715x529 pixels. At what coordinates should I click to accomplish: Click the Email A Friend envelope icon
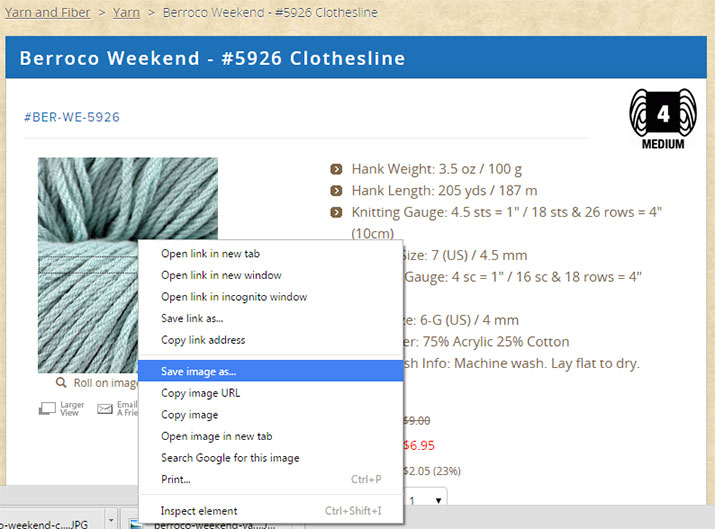pos(105,409)
